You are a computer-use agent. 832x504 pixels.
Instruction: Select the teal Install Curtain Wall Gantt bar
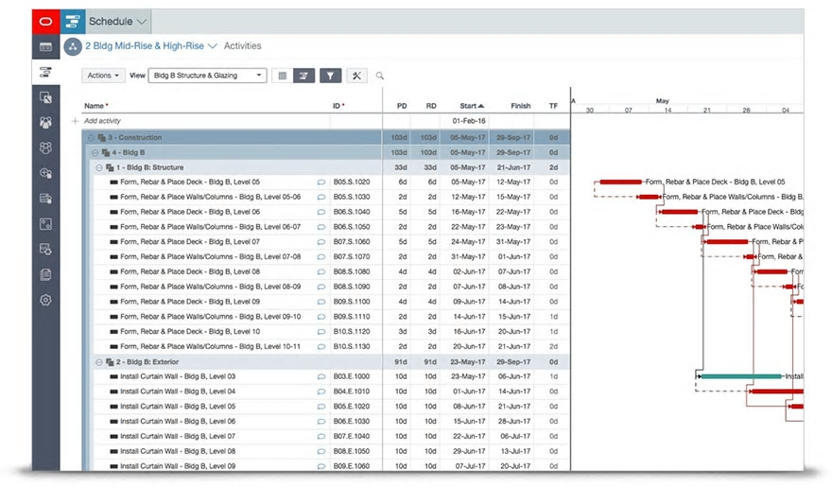coord(740,376)
